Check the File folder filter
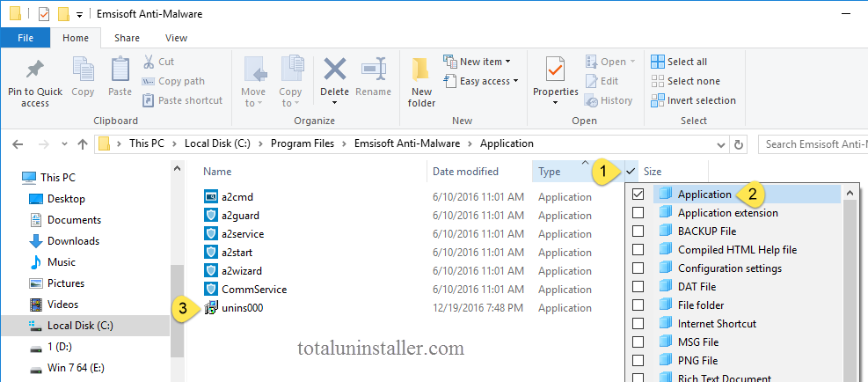868x382 pixels. [638, 305]
